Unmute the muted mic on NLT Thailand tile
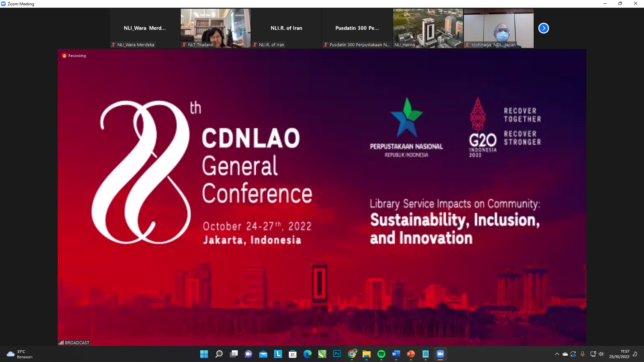This screenshot has height=362, width=644. pyautogui.click(x=184, y=45)
